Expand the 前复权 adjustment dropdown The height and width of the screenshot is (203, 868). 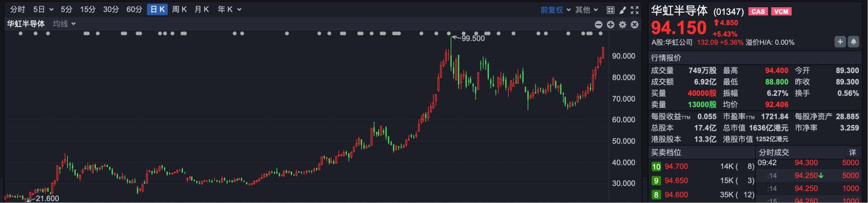555,10
